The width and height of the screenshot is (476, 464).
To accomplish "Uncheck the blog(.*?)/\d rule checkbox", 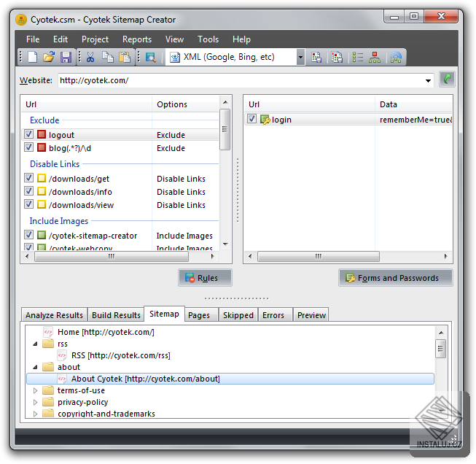I will click(29, 147).
